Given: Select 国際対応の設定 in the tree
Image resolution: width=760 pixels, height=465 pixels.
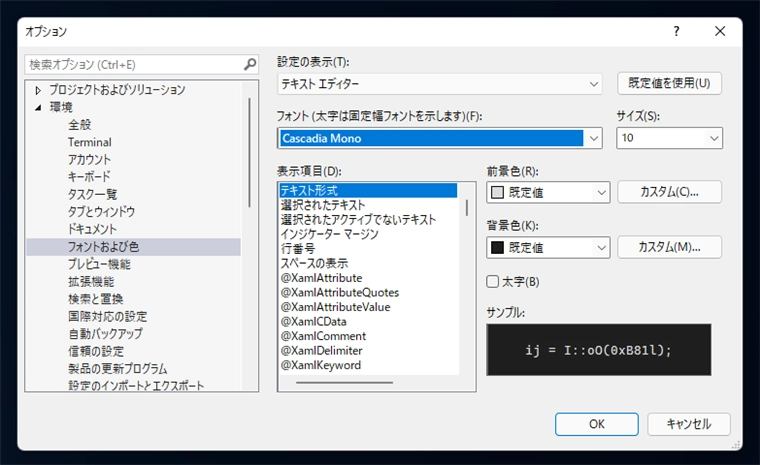Looking at the screenshot, I should pyautogui.click(x=108, y=317).
